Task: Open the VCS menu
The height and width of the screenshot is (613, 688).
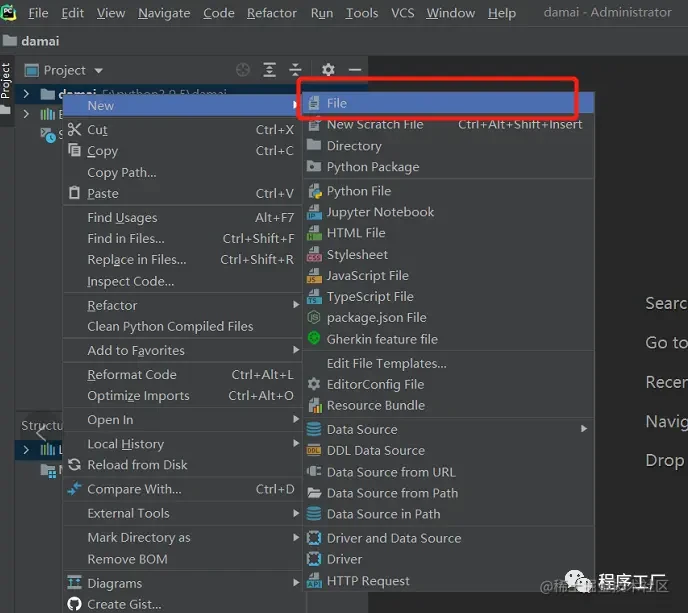Action: pos(402,13)
